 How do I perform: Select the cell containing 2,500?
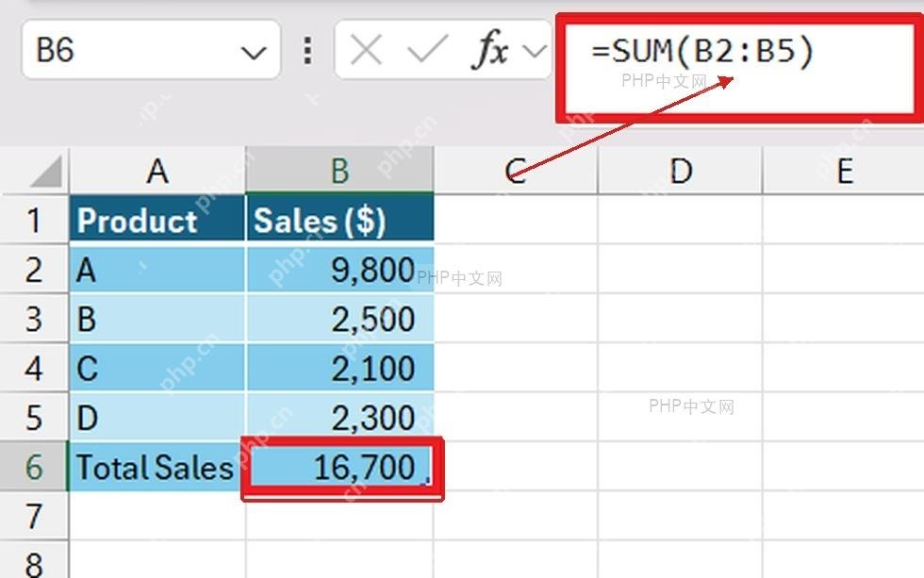[x=340, y=319]
